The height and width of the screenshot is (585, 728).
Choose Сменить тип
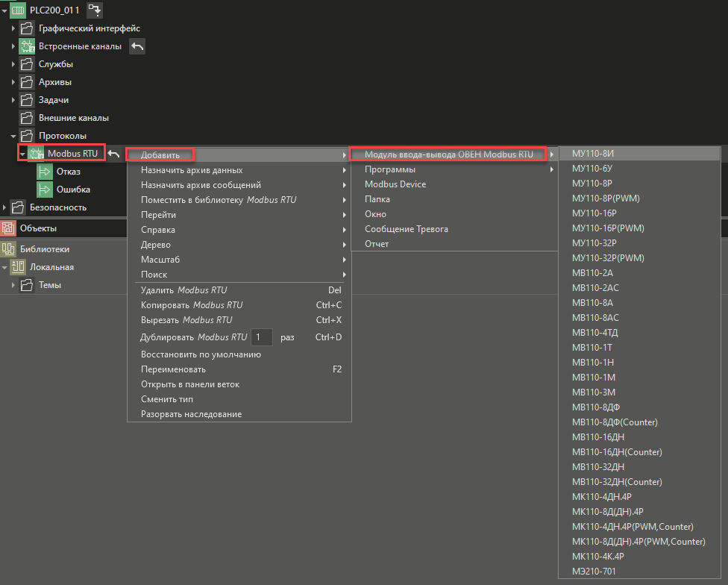(x=239, y=398)
